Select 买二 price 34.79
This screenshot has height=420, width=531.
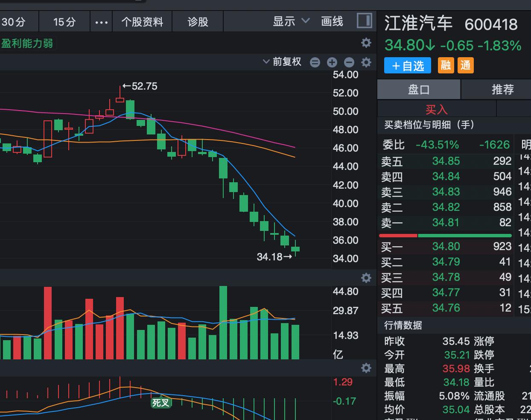(446, 262)
